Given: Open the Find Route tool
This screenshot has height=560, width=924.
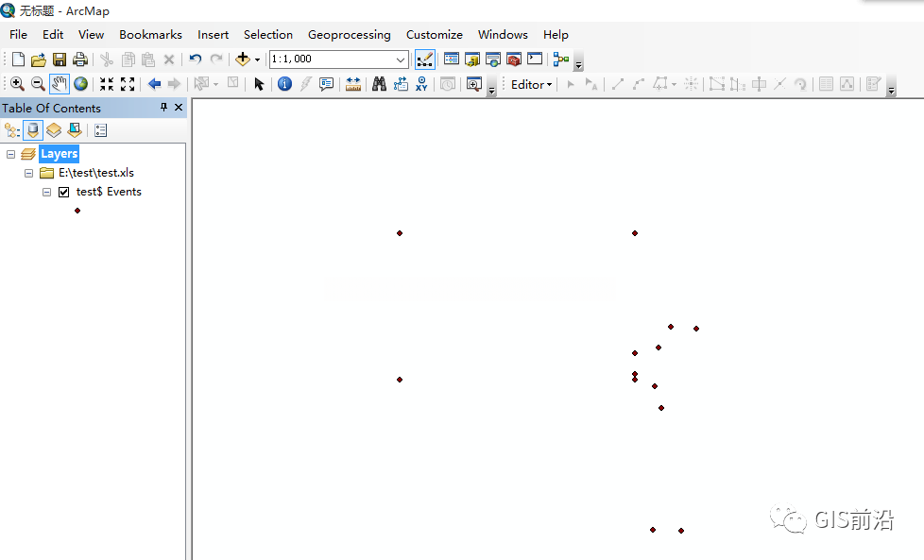Looking at the screenshot, I should pos(401,84).
